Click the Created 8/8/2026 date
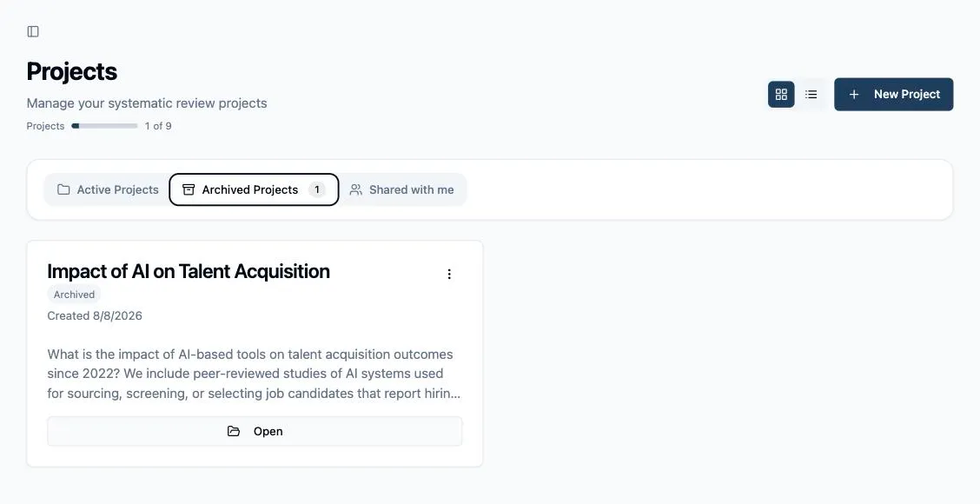This screenshot has width=980, height=504. [x=95, y=315]
